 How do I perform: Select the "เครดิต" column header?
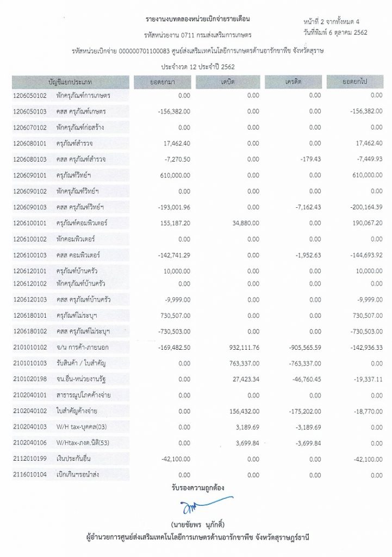(x=292, y=81)
